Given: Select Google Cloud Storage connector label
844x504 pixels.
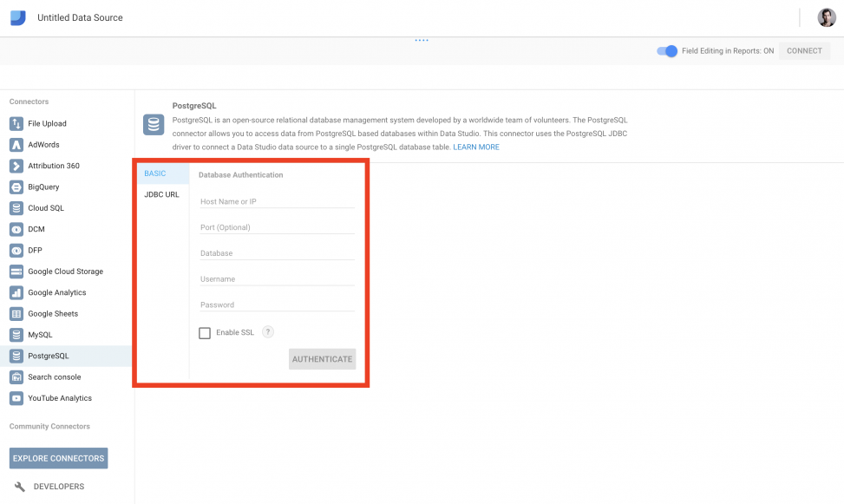Looking at the screenshot, I should (x=66, y=272).
